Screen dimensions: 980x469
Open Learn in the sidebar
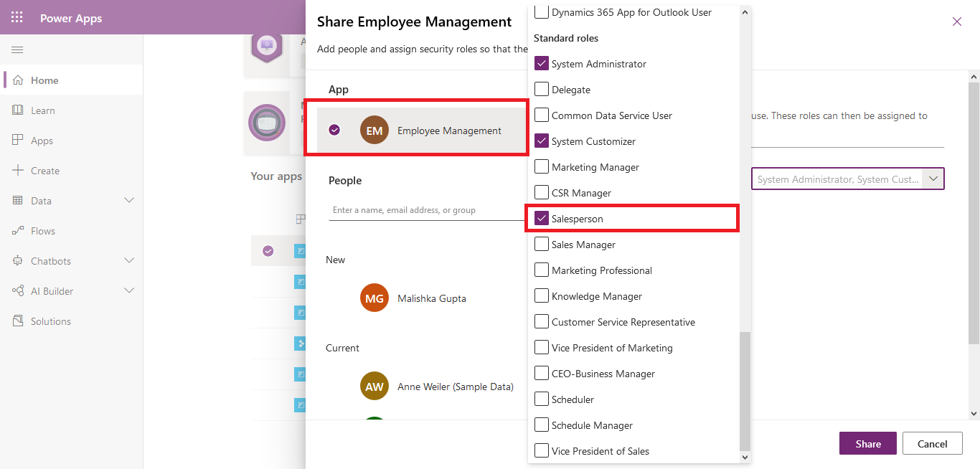[x=72, y=110]
